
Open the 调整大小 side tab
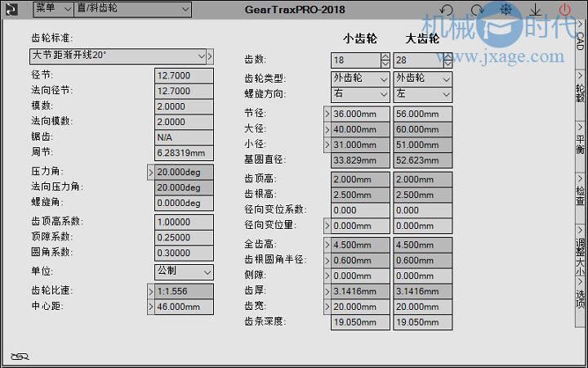(580, 251)
